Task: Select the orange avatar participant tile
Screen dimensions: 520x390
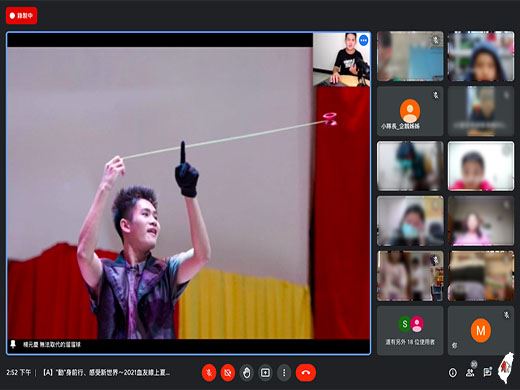Action: click(410, 111)
